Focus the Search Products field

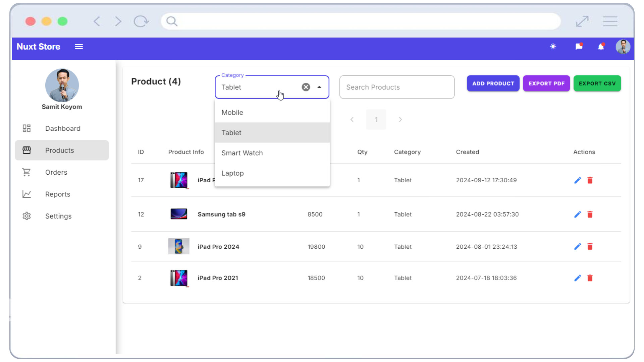[397, 87]
